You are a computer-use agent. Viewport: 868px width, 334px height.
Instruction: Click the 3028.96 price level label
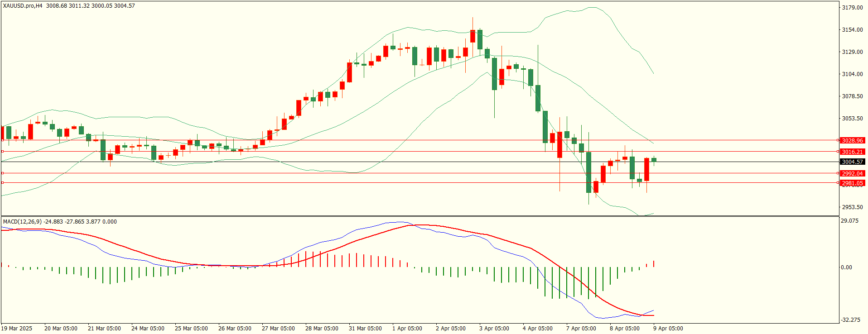852,141
